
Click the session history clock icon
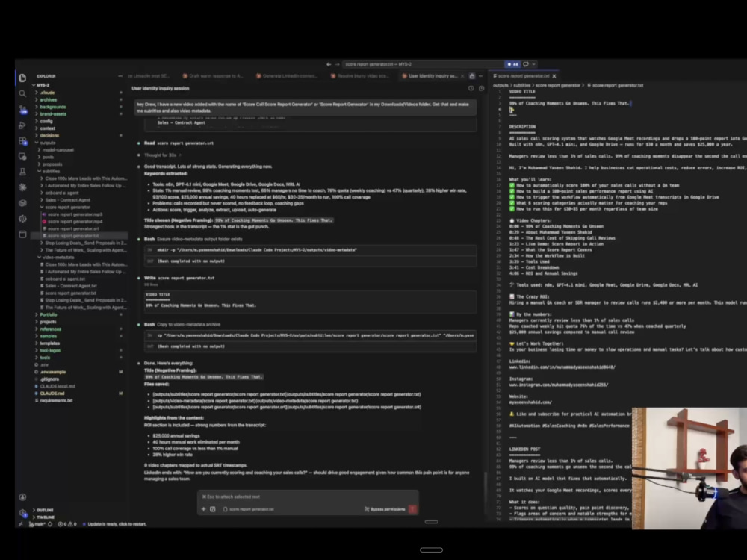(x=471, y=89)
